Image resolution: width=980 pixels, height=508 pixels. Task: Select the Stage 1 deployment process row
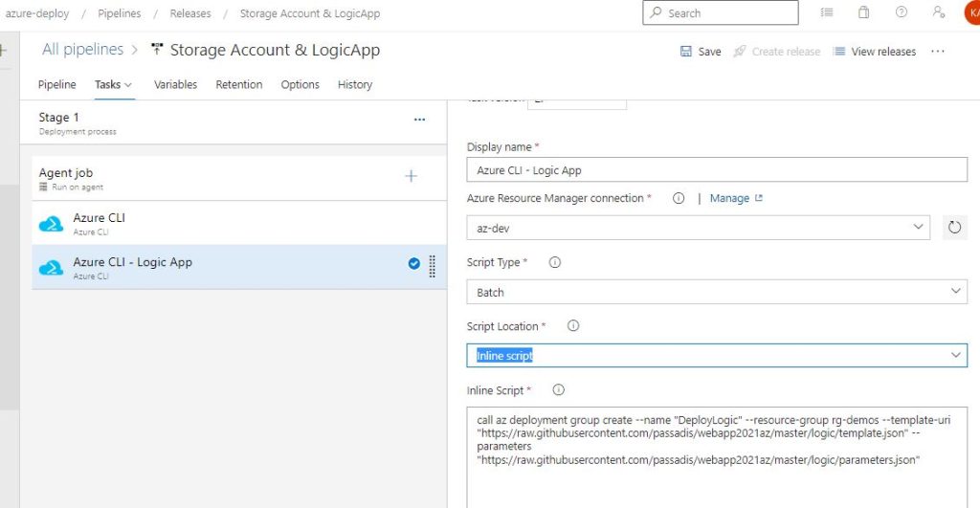tap(234, 123)
